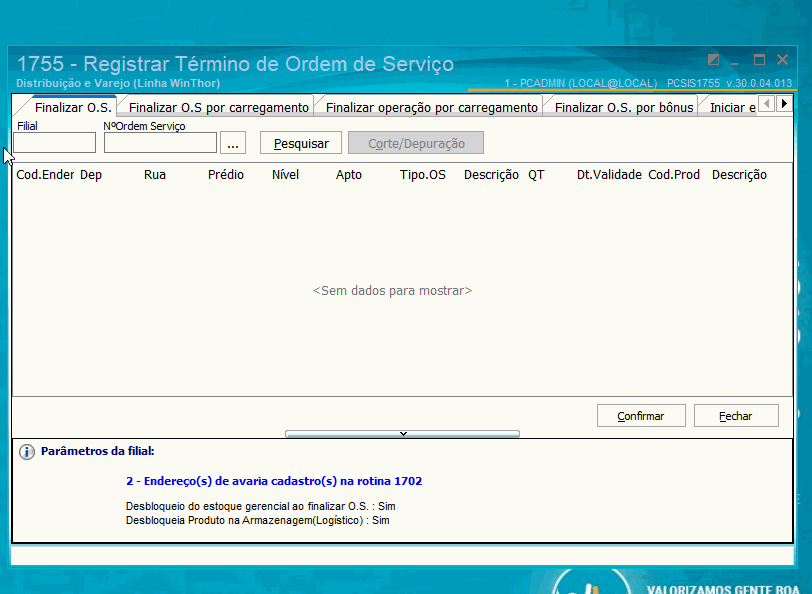Click the PCSIS1755 version text
The image size is (812, 594).
tap(729, 83)
